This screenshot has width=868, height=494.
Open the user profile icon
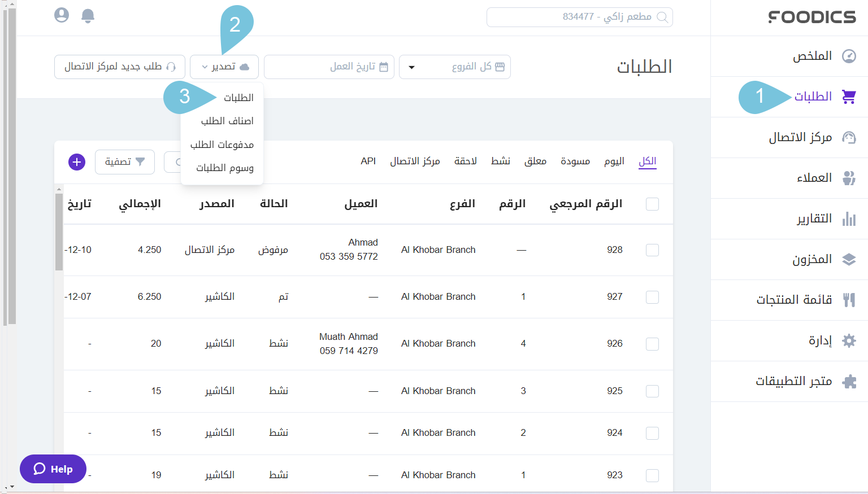pyautogui.click(x=62, y=15)
